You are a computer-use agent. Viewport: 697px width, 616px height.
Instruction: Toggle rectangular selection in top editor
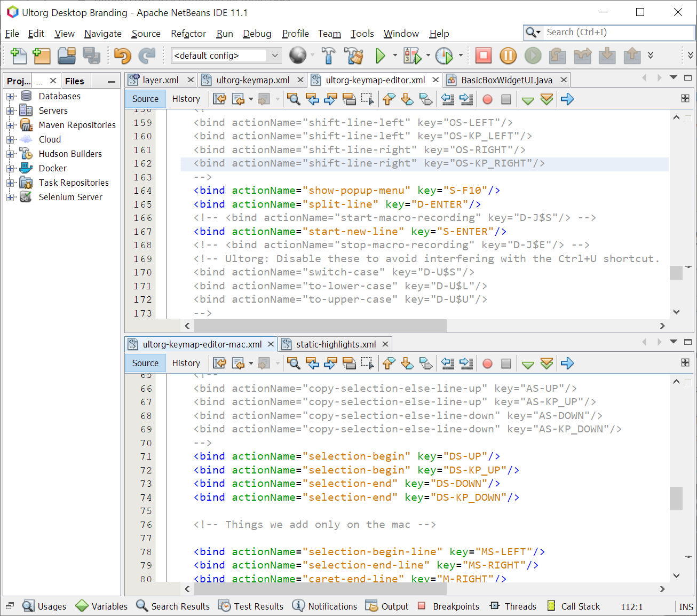coord(367,99)
